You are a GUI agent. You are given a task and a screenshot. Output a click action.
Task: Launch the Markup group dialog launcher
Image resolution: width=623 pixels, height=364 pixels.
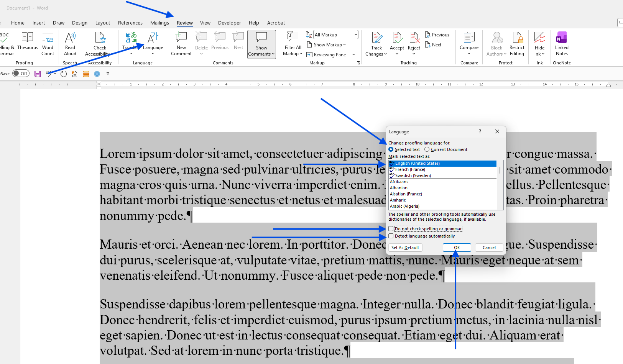click(x=358, y=63)
